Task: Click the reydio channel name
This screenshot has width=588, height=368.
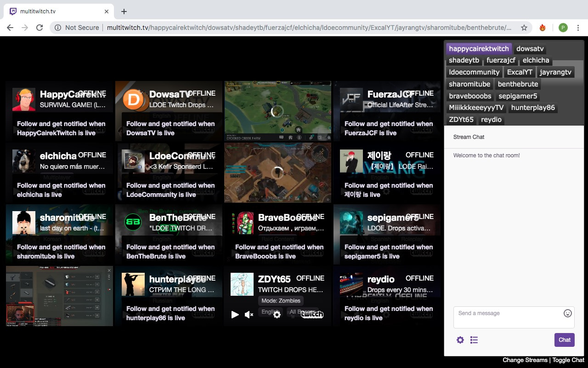Action: click(381, 279)
